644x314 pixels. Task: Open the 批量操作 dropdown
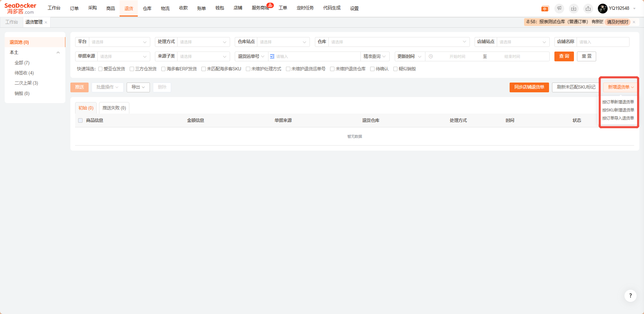107,87
